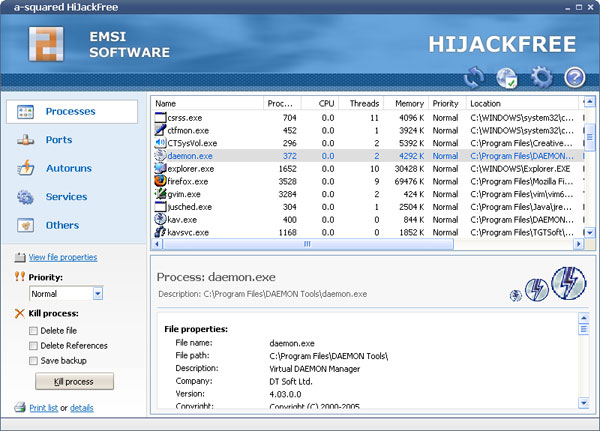Click the daemon.exe process icon

[x=160, y=155]
